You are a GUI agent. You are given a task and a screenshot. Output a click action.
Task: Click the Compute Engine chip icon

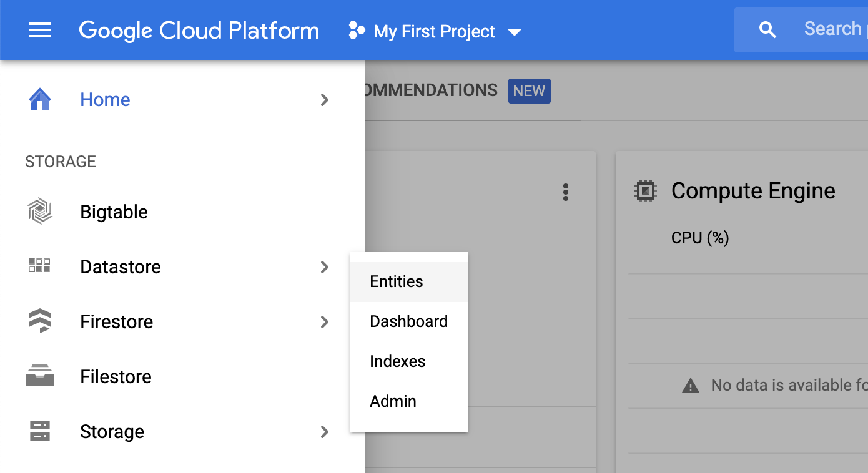click(x=645, y=191)
